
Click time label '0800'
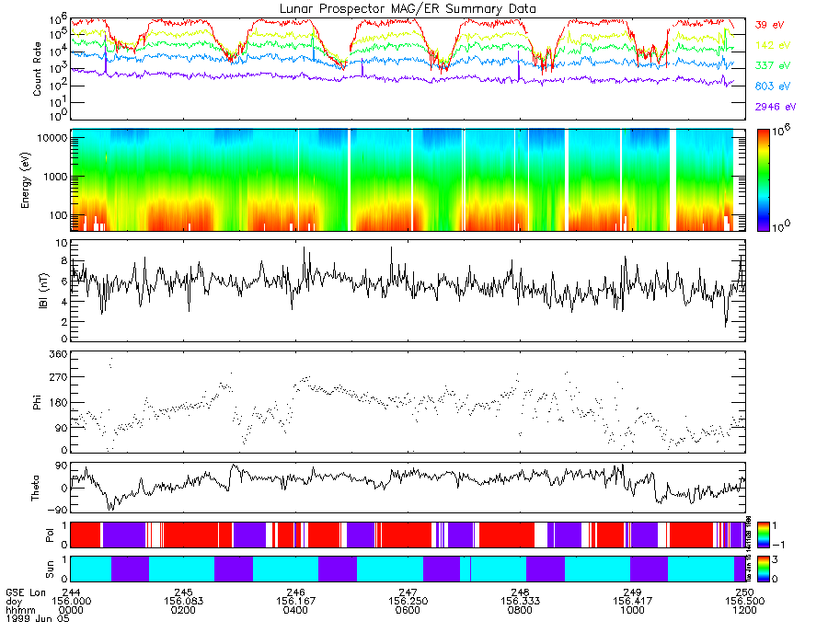520,610
